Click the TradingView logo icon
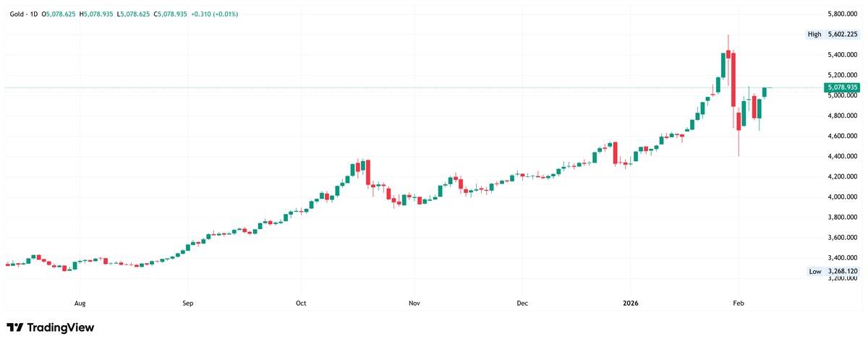 [x=14, y=327]
